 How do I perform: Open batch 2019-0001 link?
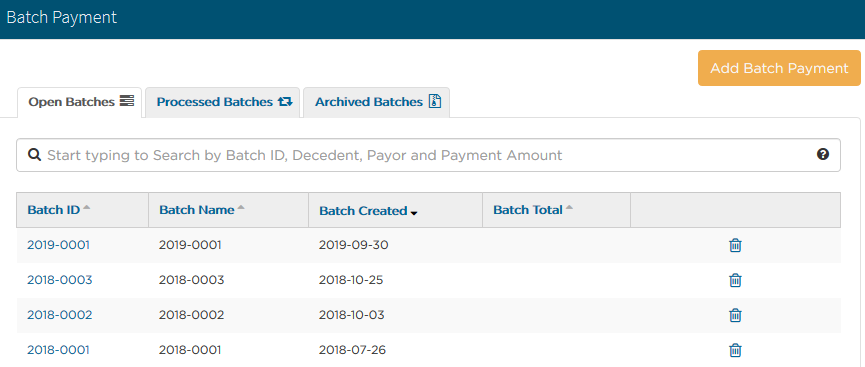coord(58,244)
